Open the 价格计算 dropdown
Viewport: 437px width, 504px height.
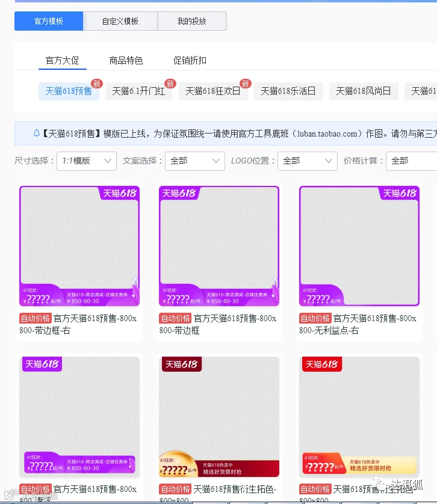(412, 161)
